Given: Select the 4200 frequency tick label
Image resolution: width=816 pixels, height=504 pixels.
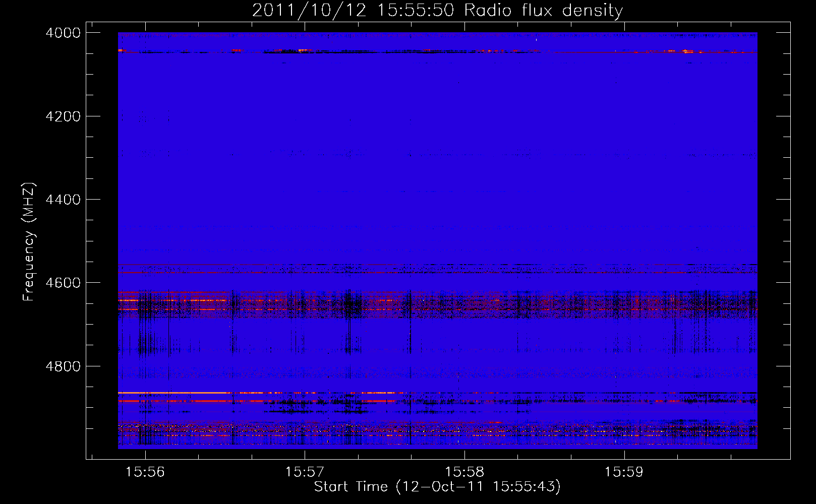Looking at the screenshot, I should click(63, 116).
